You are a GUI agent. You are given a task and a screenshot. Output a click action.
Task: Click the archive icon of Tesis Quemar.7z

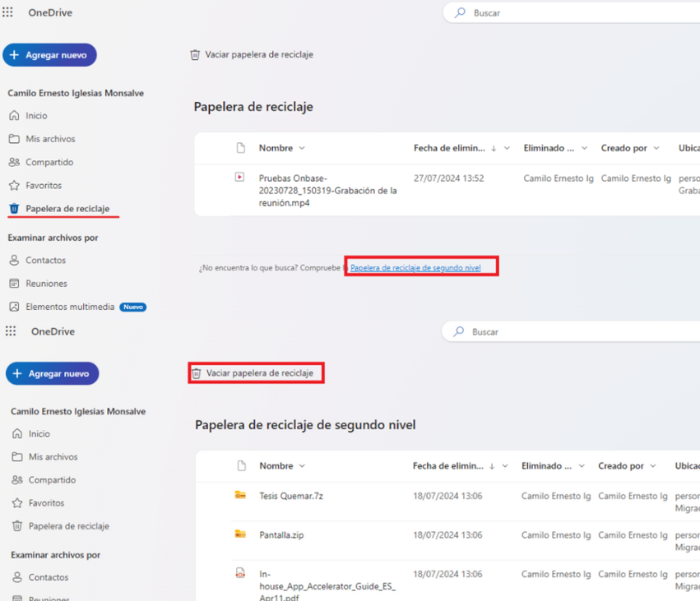240,495
